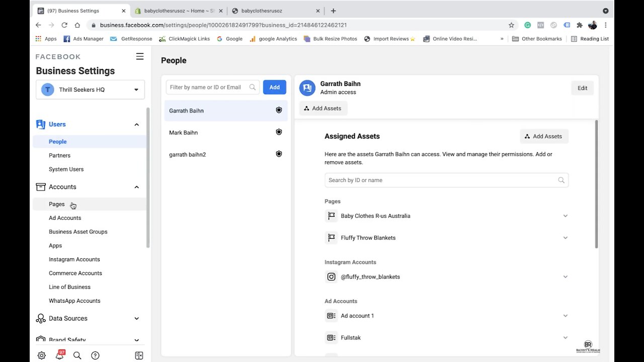
Task: Click blue Add button in people list
Action: point(274,87)
